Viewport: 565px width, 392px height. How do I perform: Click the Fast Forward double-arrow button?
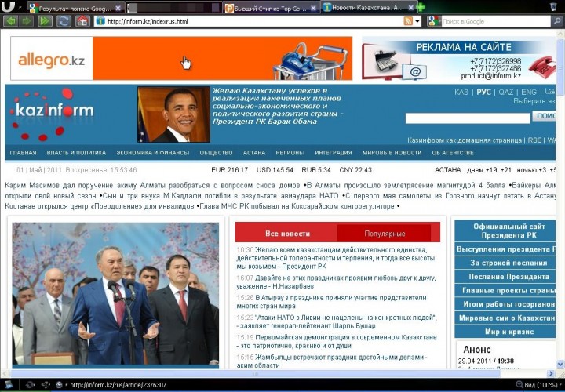tap(45, 21)
